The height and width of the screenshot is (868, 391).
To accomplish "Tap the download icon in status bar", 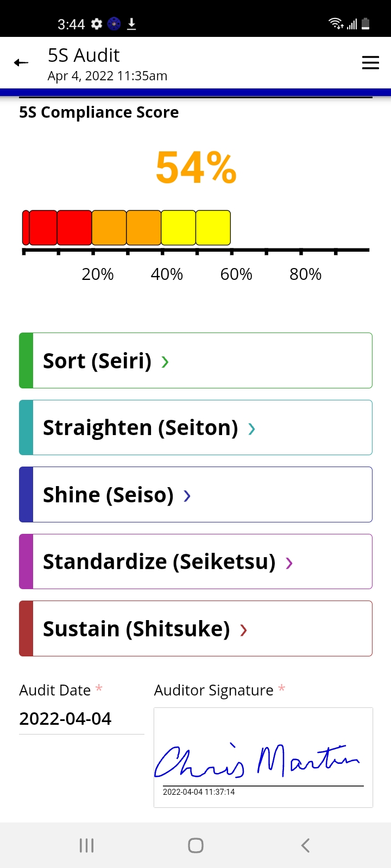I will [x=131, y=24].
